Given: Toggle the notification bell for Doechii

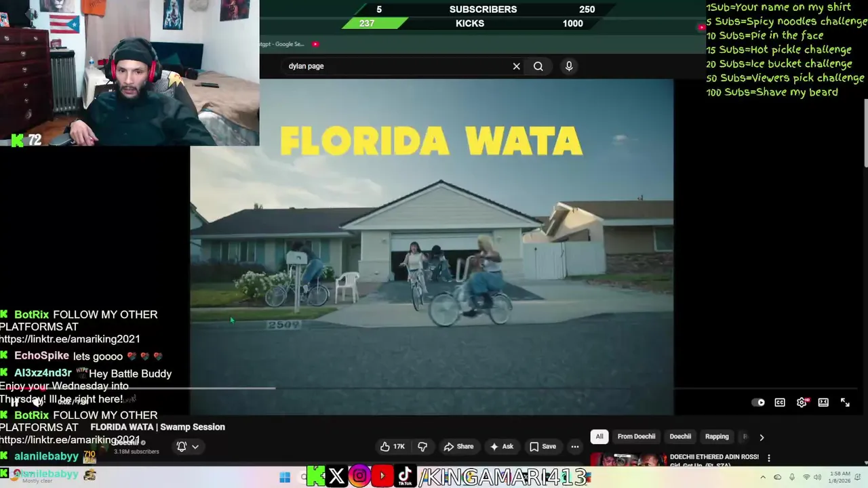Looking at the screenshot, I should point(182,446).
